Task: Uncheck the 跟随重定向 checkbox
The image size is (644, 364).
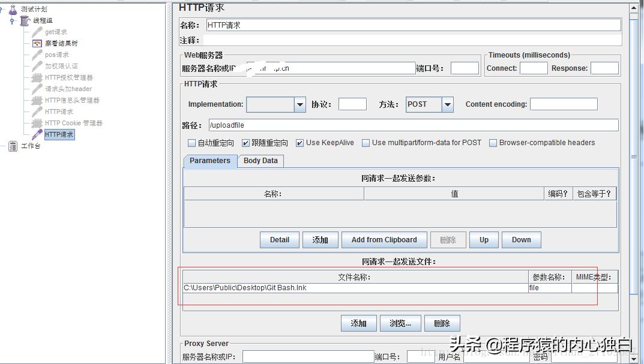Action: pyautogui.click(x=245, y=142)
